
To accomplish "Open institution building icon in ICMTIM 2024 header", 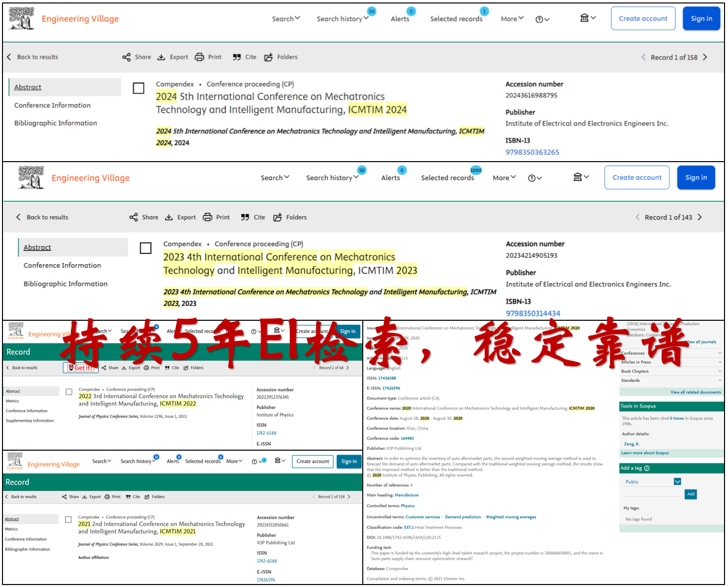I will 588,18.
